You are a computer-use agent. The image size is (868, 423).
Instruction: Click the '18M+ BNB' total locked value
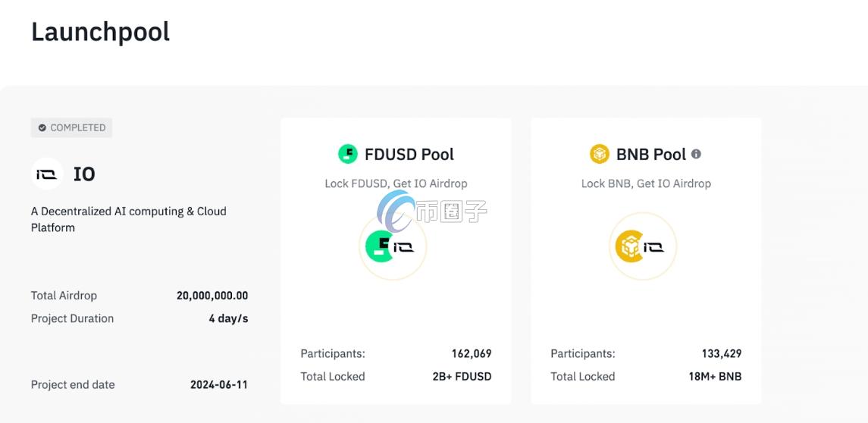(713, 376)
